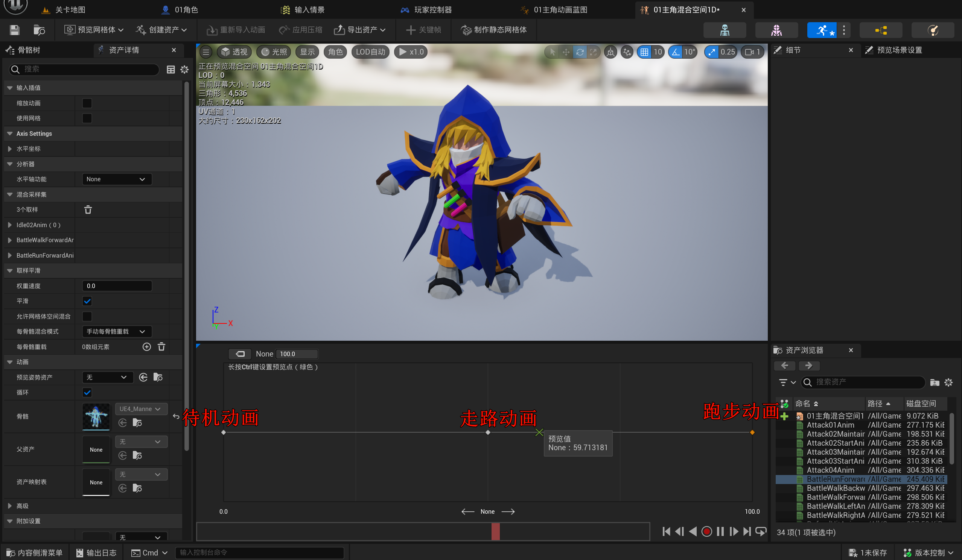This screenshot has height=560, width=962.
Task: Click the save asset floppy disk icon
Action: click(15, 30)
